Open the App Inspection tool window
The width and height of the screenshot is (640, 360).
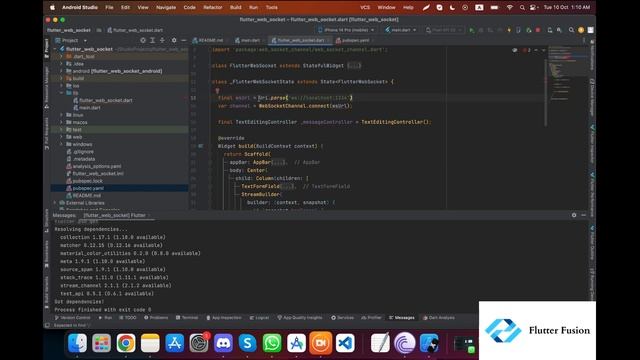[x=224, y=318]
